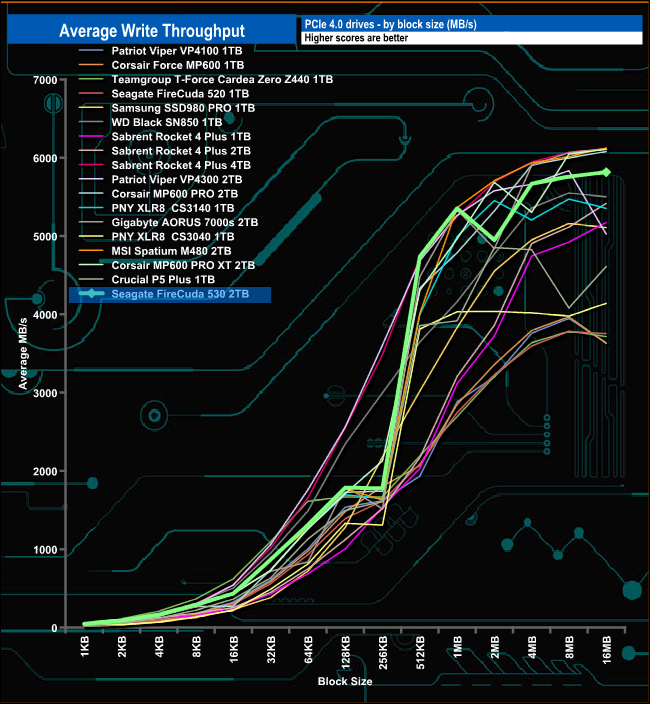Screen dimensions: 650x704
Task: Click the WD Black SN850 1TB label
Action: point(167,123)
